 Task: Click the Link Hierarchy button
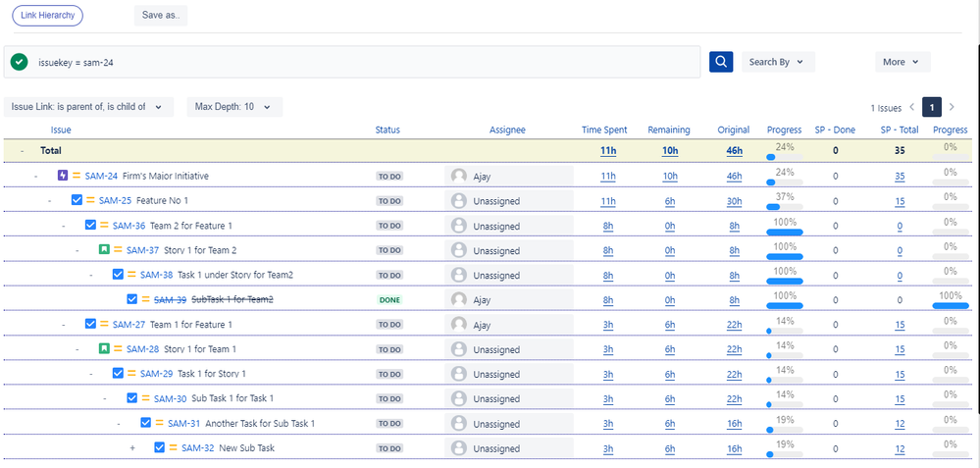pyautogui.click(x=47, y=16)
